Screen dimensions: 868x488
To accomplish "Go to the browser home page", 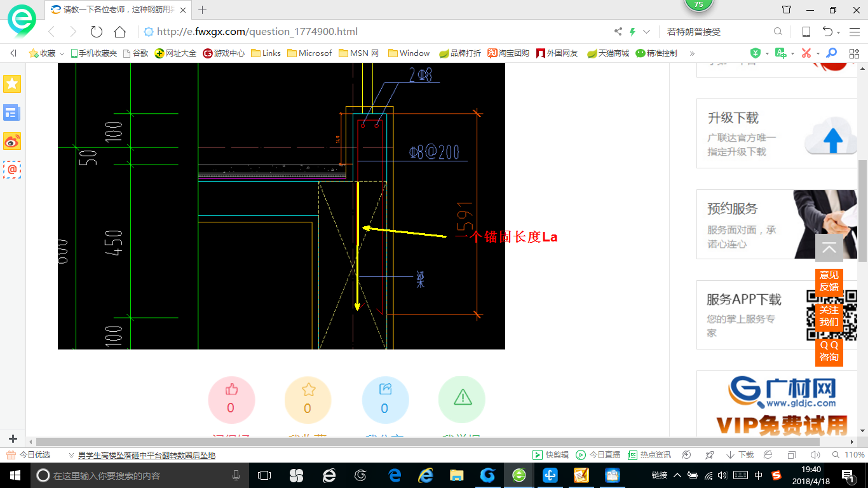I will [x=119, y=32].
